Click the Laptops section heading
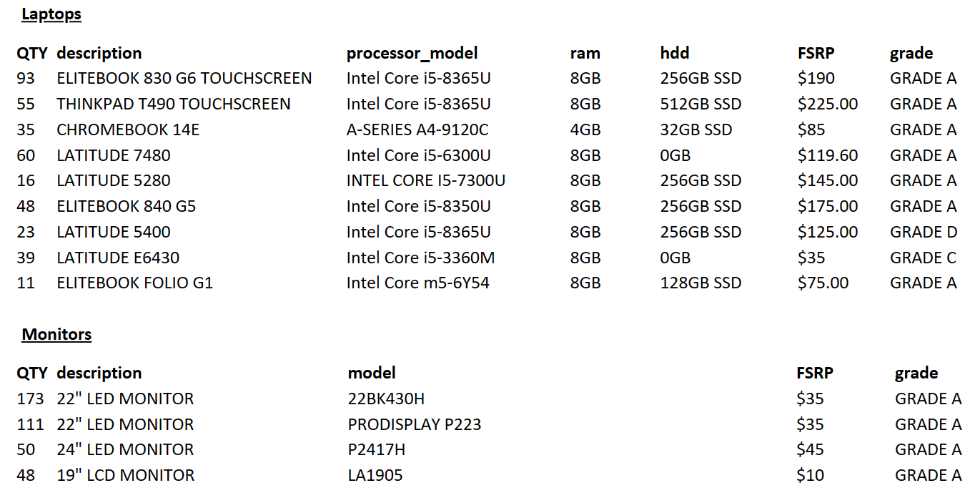The image size is (980, 503). [x=51, y=14]
